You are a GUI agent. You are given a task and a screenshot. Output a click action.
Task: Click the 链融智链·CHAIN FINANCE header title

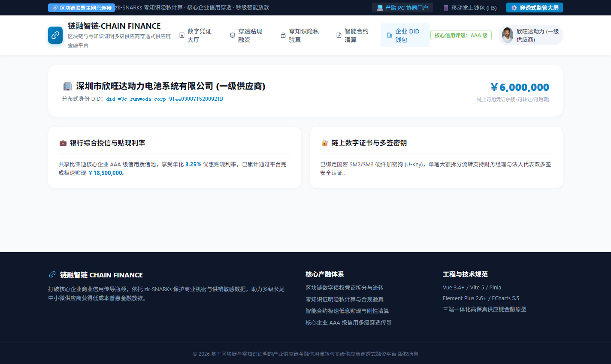coord(114,26)
